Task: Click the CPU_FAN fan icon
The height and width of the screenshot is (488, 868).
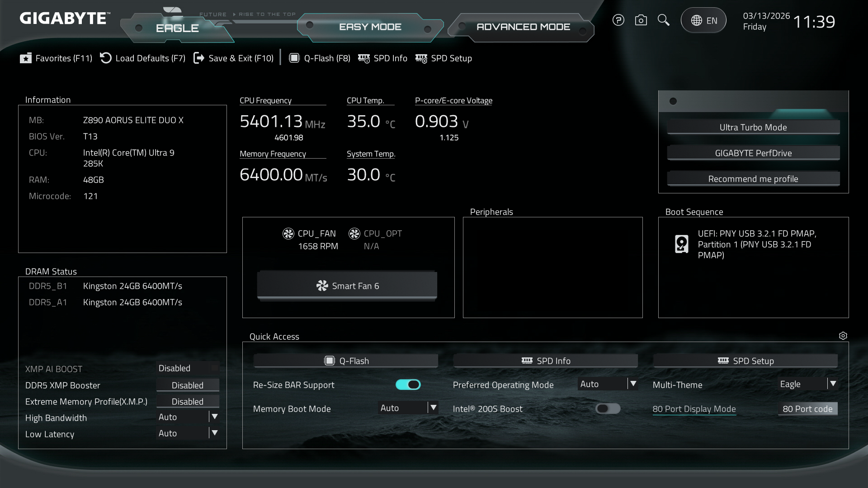Action: [x=288, y=234]
